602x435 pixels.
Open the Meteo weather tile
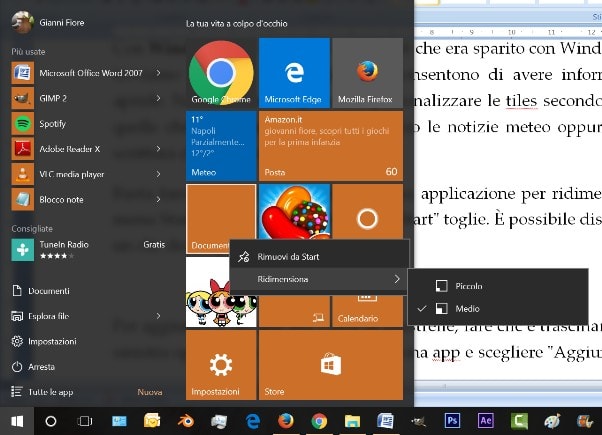click(x=221, y=146)
